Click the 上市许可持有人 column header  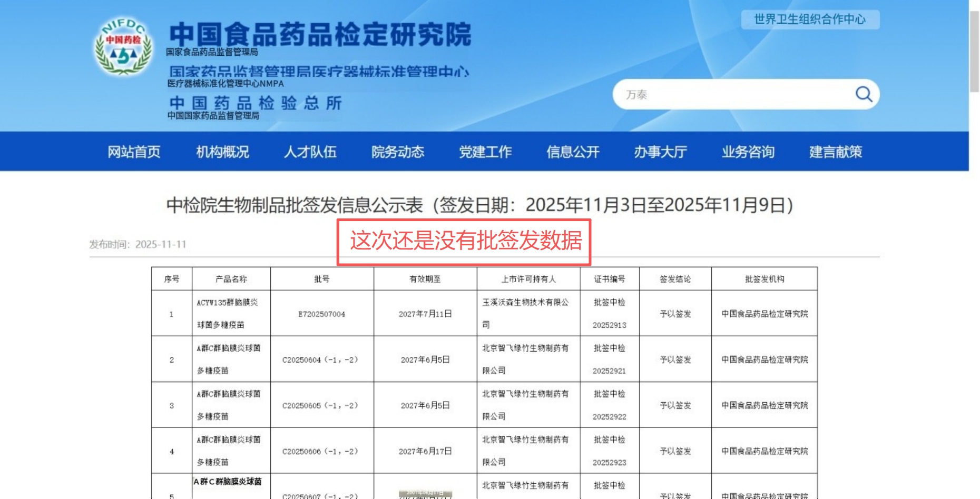point(528,279)
